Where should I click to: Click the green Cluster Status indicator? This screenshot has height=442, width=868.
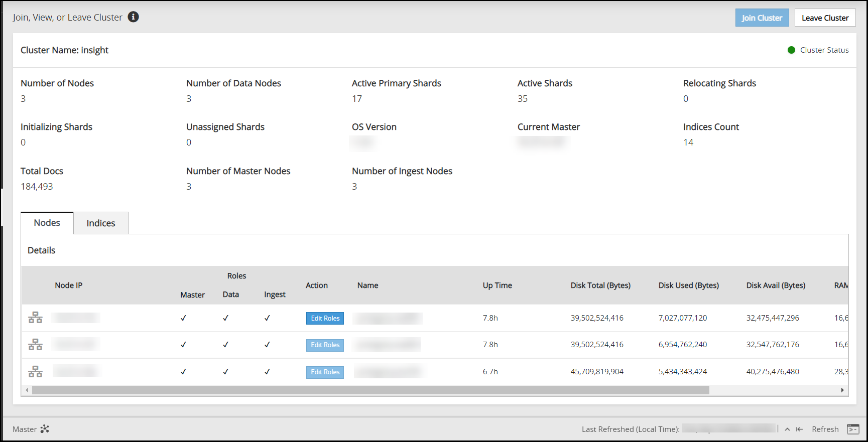coord(791,50)
